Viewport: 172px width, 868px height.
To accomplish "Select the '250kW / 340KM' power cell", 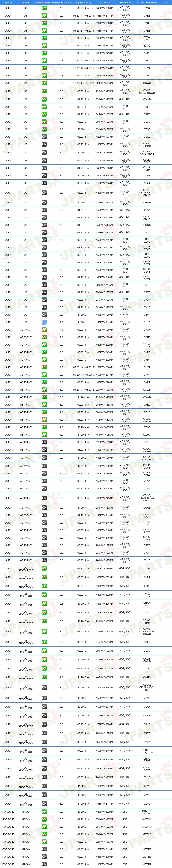I will pos(104,819).
